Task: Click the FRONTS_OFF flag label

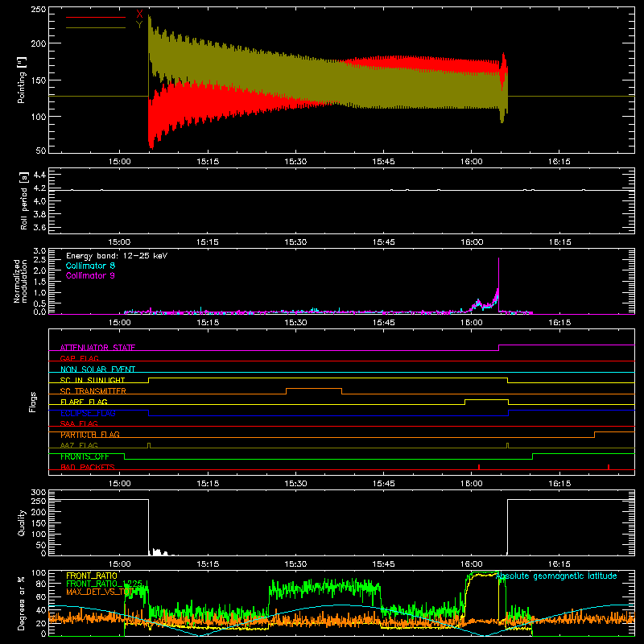Action: (x=85, y=456)
